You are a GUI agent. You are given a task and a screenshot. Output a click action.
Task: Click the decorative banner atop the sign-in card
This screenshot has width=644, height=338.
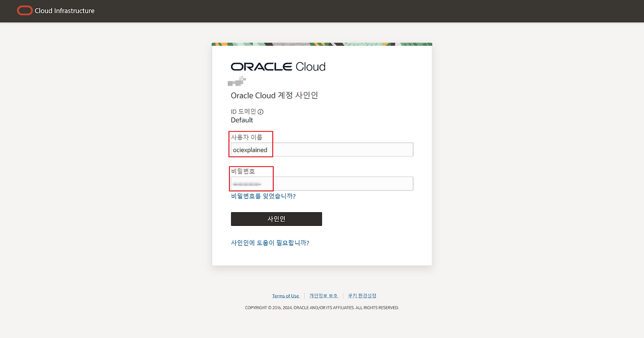[322, 44]
